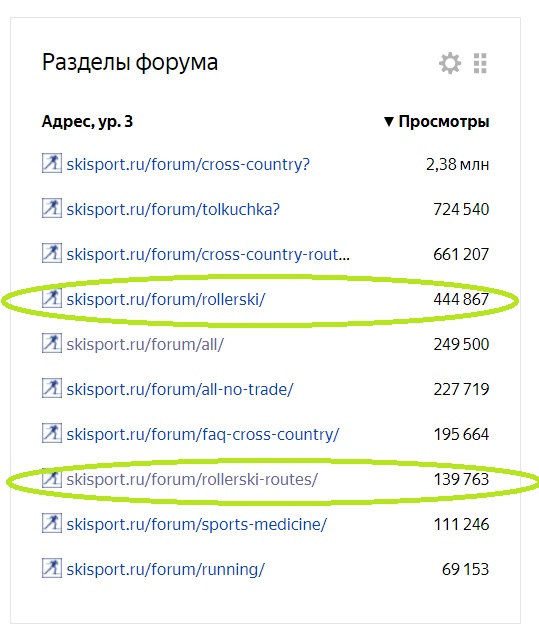Open skisport.ru/forum/rollerski-routes/ link
The width and height of the screenshot is (539, 639).
pos(192,480)
